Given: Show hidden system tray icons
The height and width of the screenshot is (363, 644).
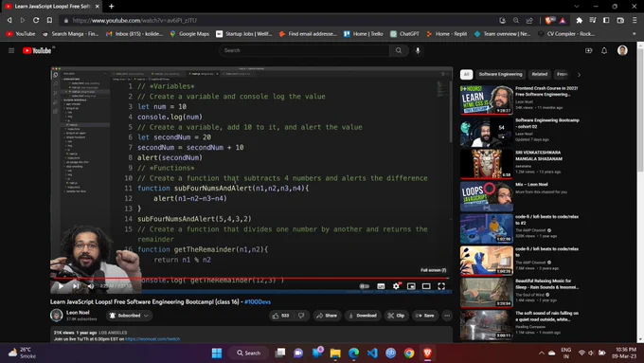Looking at the screenshot, I should coord(542,353).
